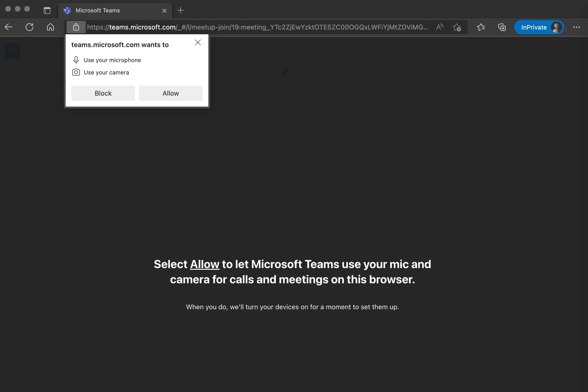Allow microphone and camera access
The image size is (588, 392).
coord(171,93)
